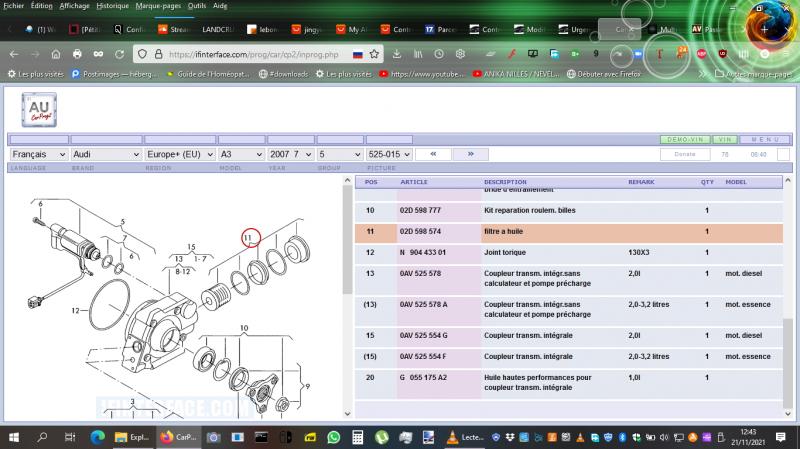
Task: Open the A3 model dropdown
Action: (x=241, y=154)
